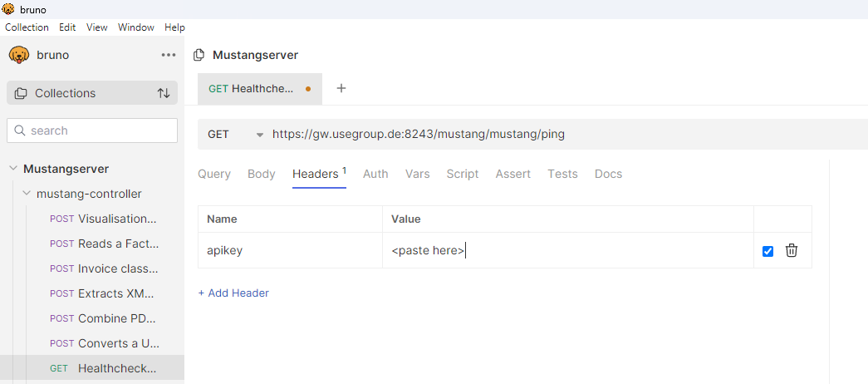Click the search magnifier icon
Image resolution: width=868 pixels, height=384 pixels.
tap(19, 130)
